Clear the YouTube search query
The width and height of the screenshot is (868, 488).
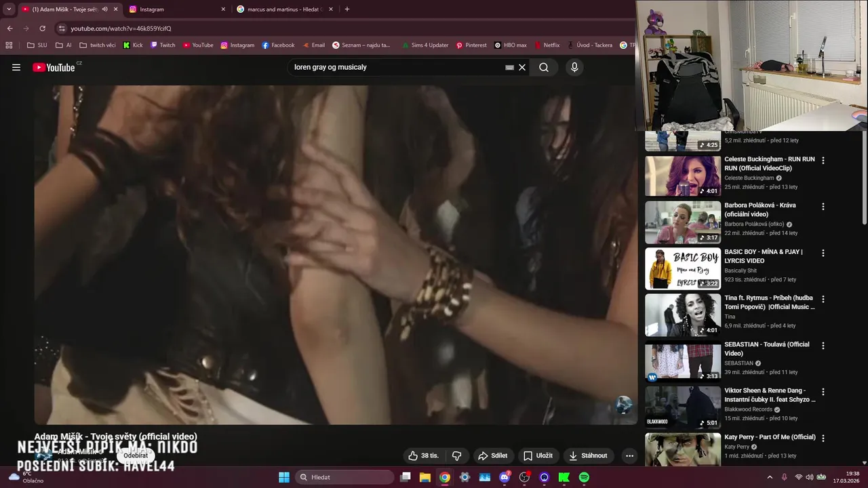point(522,67)
